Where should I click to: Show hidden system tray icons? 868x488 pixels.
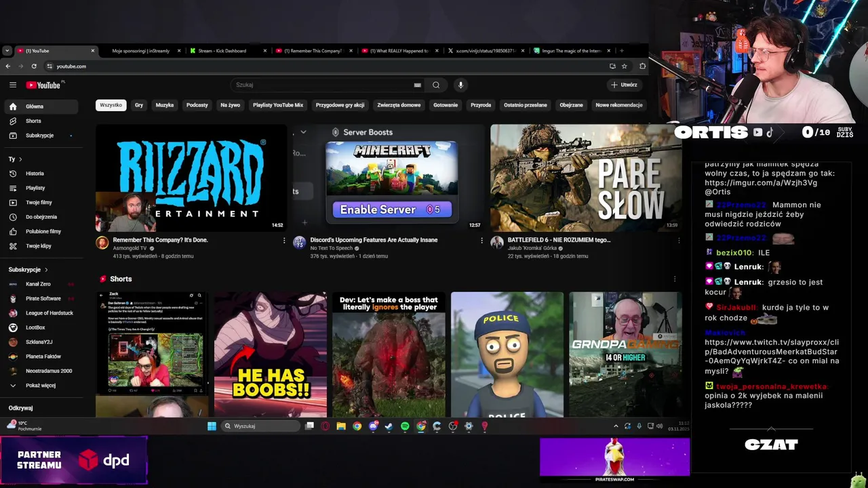coord(616,426)
